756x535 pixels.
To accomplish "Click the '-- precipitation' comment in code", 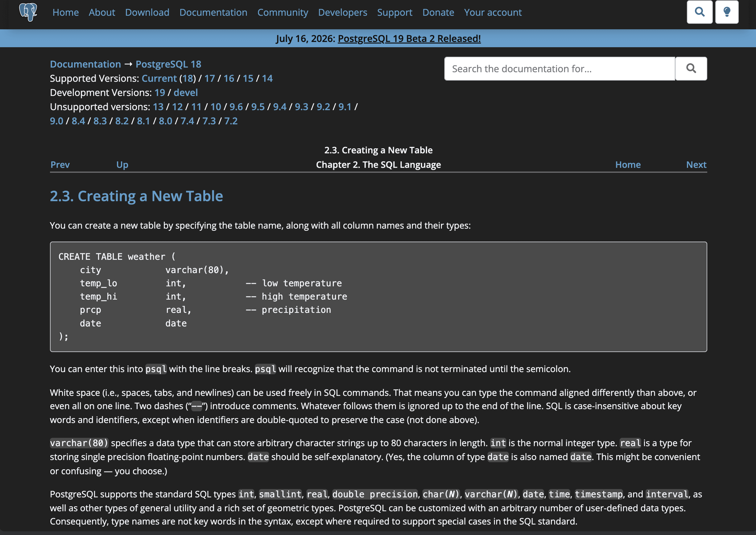I will [288, 310].
